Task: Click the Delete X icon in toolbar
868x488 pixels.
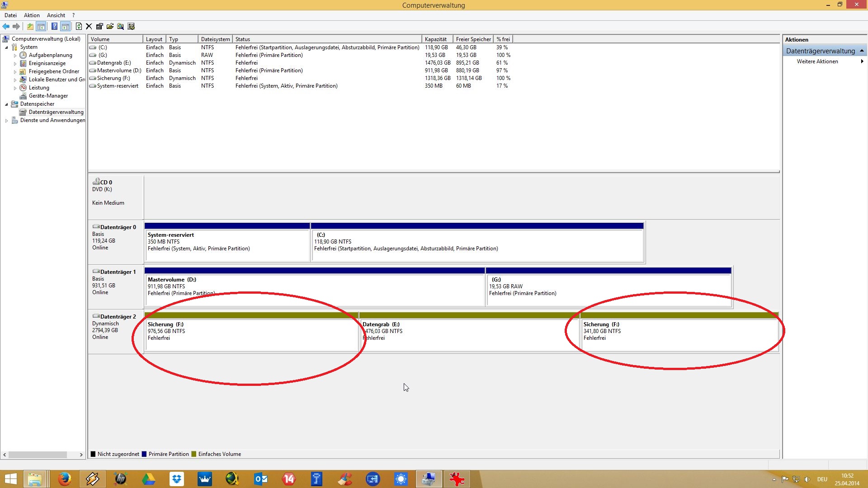Action: (x=89, y=26)
